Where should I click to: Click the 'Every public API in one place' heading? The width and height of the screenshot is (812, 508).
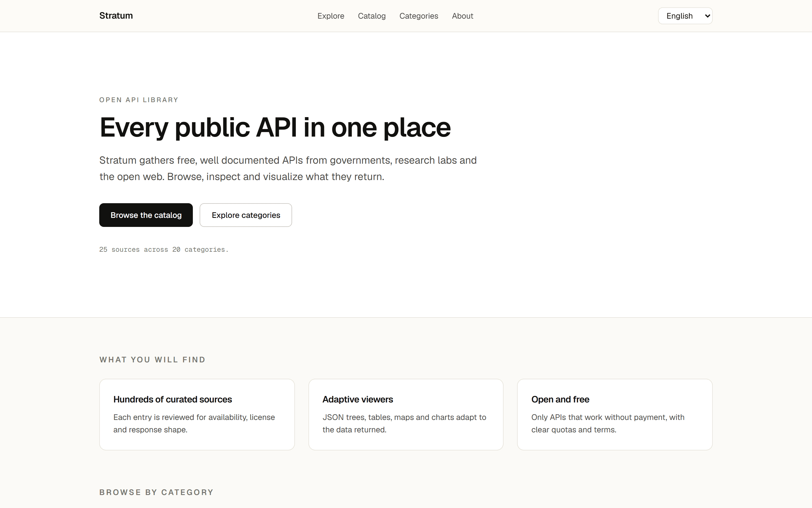[x=275, y=127]
